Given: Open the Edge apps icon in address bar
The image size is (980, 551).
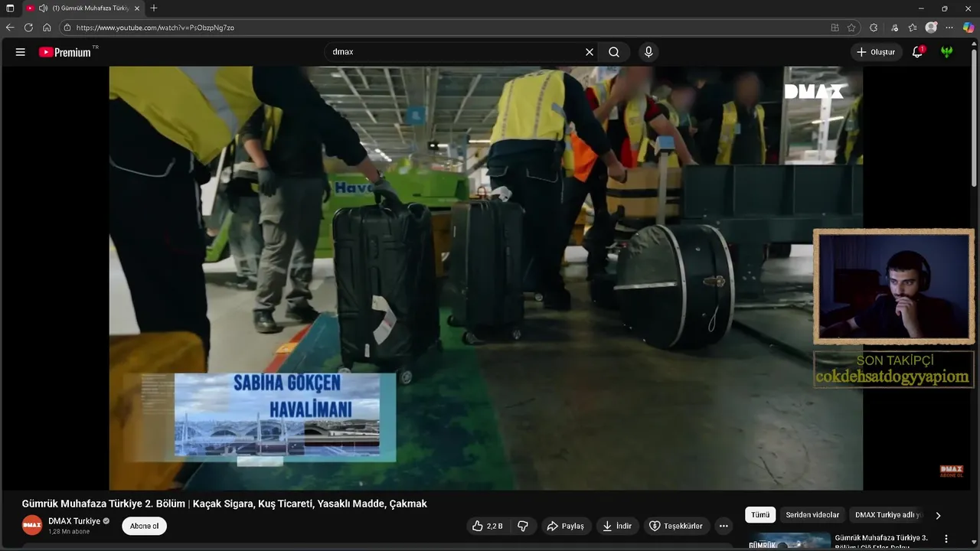Looking at the screenshot, I should (835, 28).
